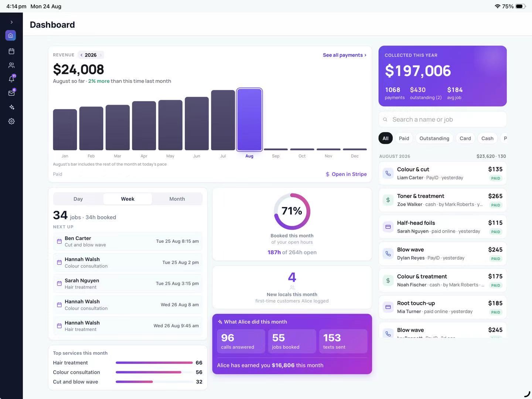Open Toner & treatment payment row

[x=443, y=200]
